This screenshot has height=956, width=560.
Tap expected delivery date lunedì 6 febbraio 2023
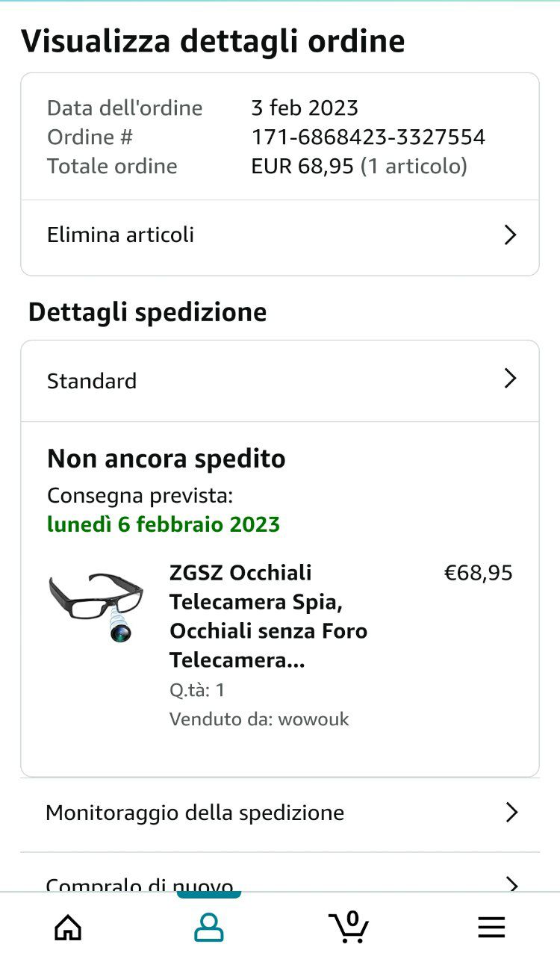(164, 524)
